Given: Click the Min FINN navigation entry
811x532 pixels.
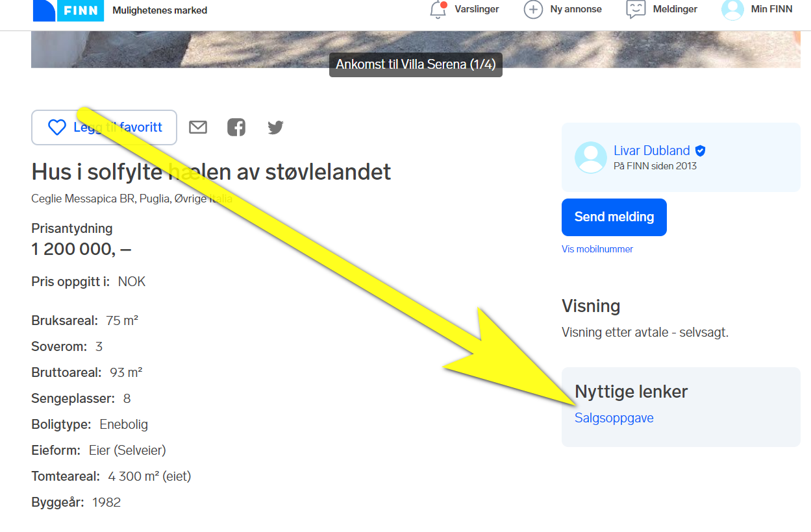Looking at the screenshot, I should pos(771,9).
